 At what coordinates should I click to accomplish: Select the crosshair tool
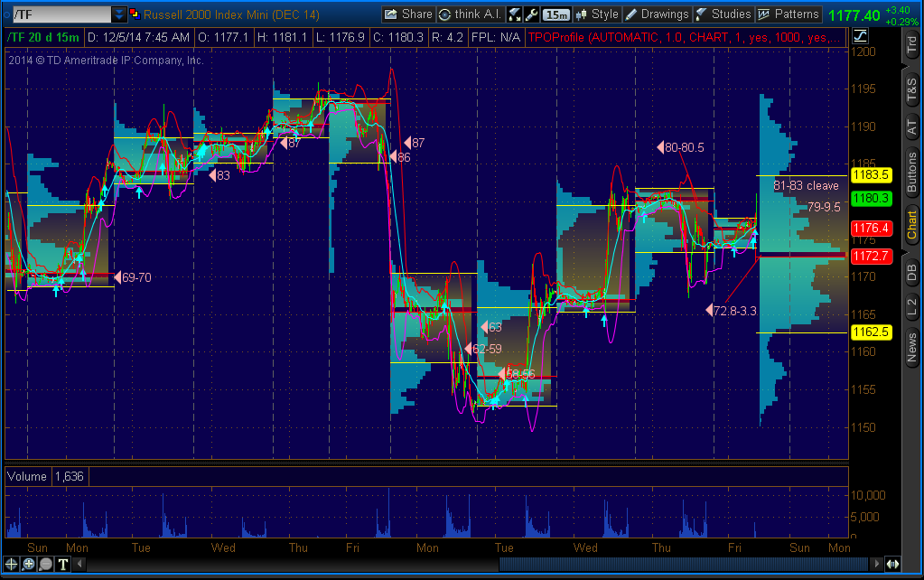11,564
